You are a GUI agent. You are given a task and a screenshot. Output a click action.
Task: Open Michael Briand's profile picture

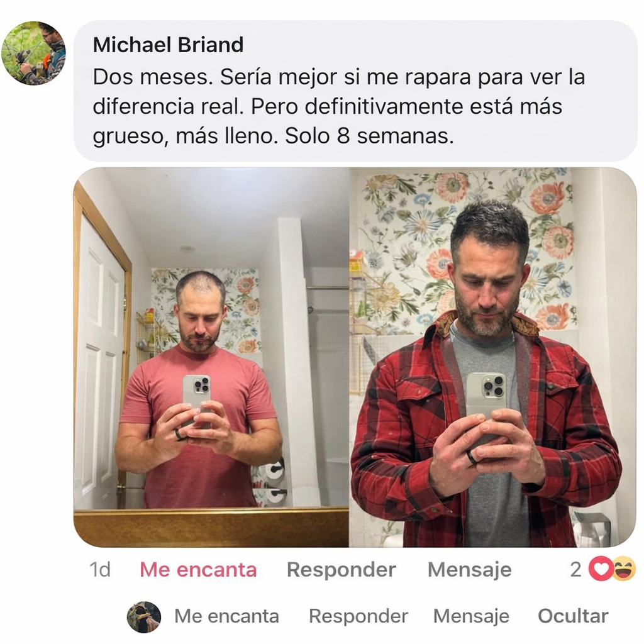click(33, 53)
